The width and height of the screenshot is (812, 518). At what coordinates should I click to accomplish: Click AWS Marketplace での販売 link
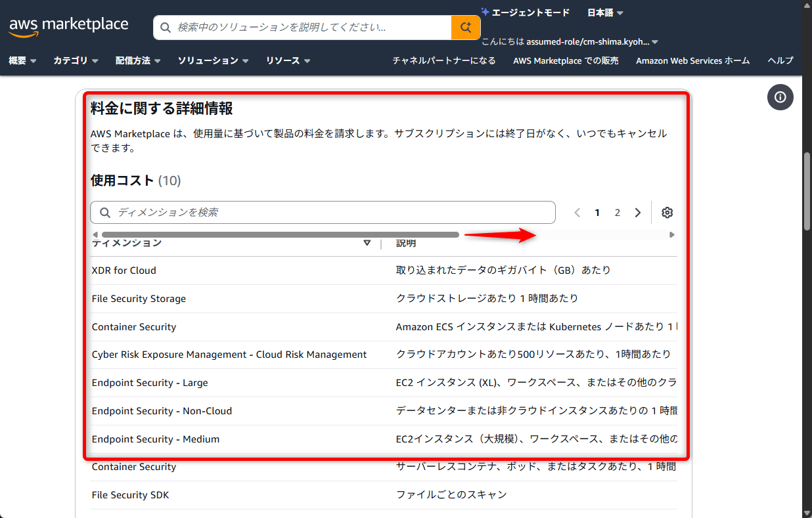(x=566, y=60)
